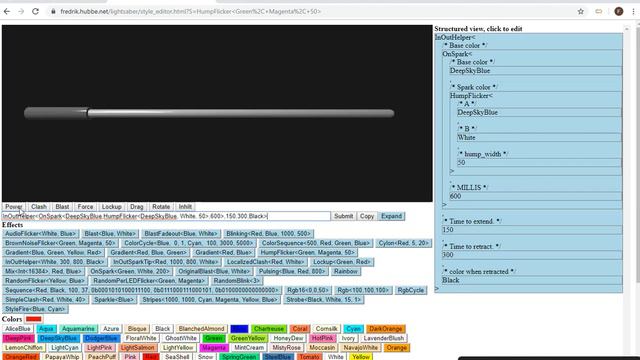640x360 pixels.
Task: Click the Rotate button
Action: pyautogui.click(x=161, y=207)
